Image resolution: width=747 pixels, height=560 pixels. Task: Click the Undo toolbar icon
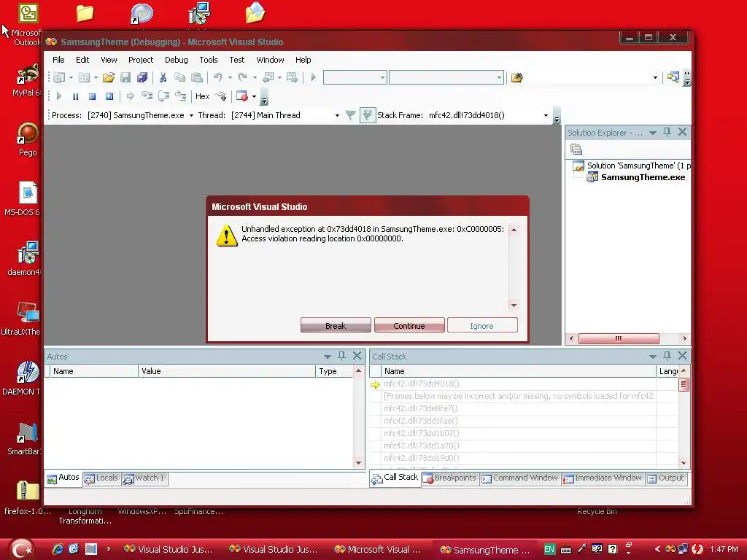217,77
